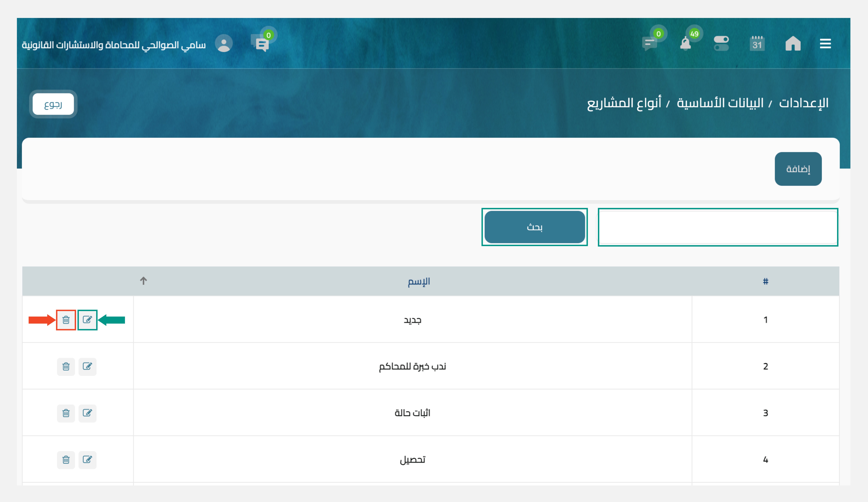The height and width of the screenshot is (502, 868).
Task: Open notifications bell with 49 badge
Action: pos(685,44)
